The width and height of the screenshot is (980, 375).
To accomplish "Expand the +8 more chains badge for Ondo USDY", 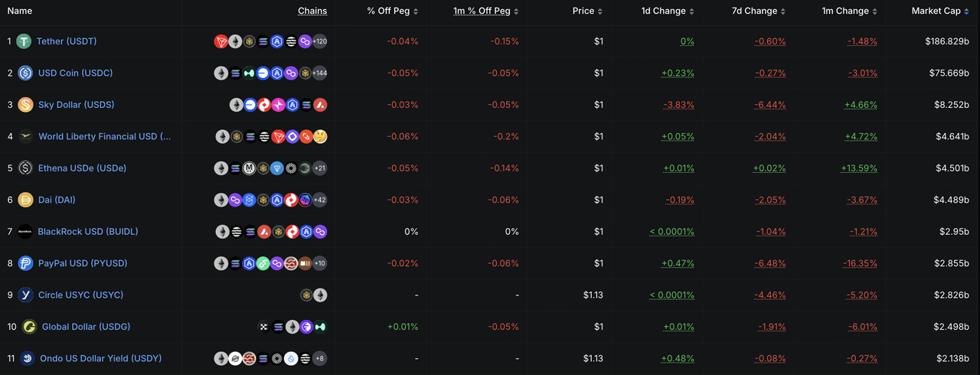I will (x=320, y=358).
